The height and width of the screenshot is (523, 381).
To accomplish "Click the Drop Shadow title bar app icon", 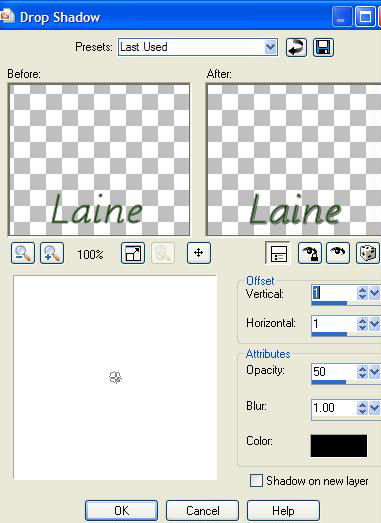I will [x=7, y=16].
